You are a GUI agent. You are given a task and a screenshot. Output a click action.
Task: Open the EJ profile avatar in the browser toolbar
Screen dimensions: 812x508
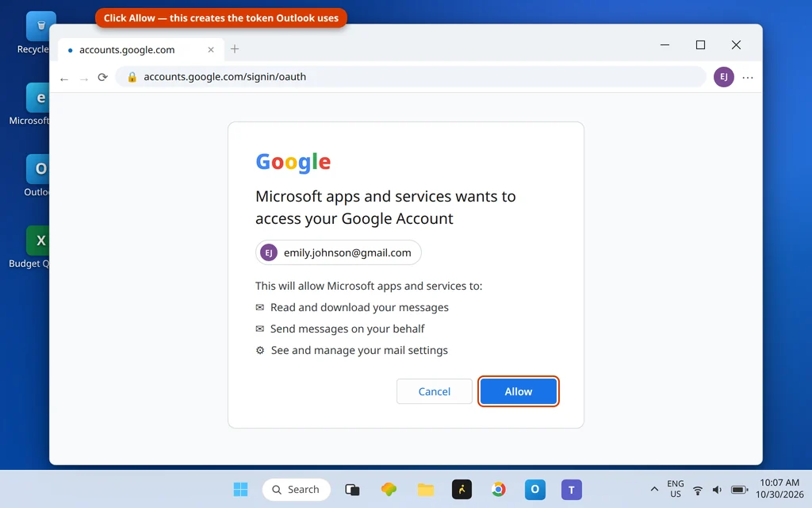pos(723,77)
